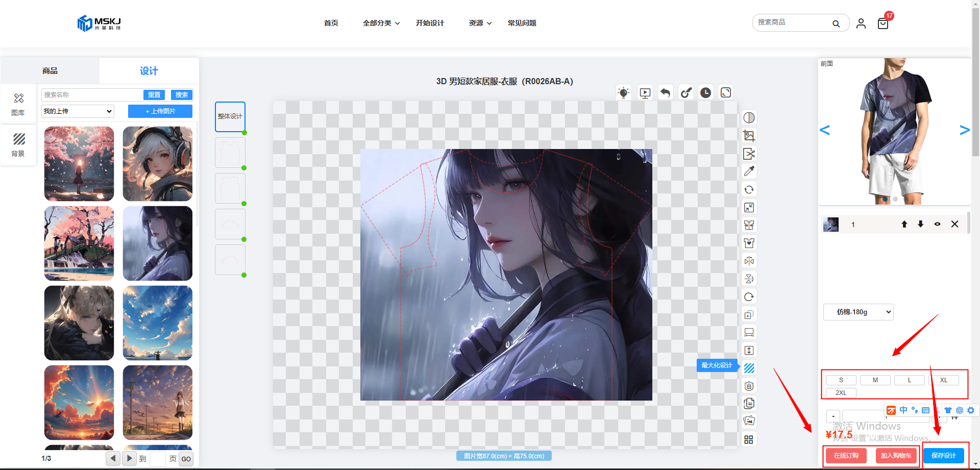Click the 上传图片 upload button
Viewport: 980px width, 470px height.
(160, 111)
